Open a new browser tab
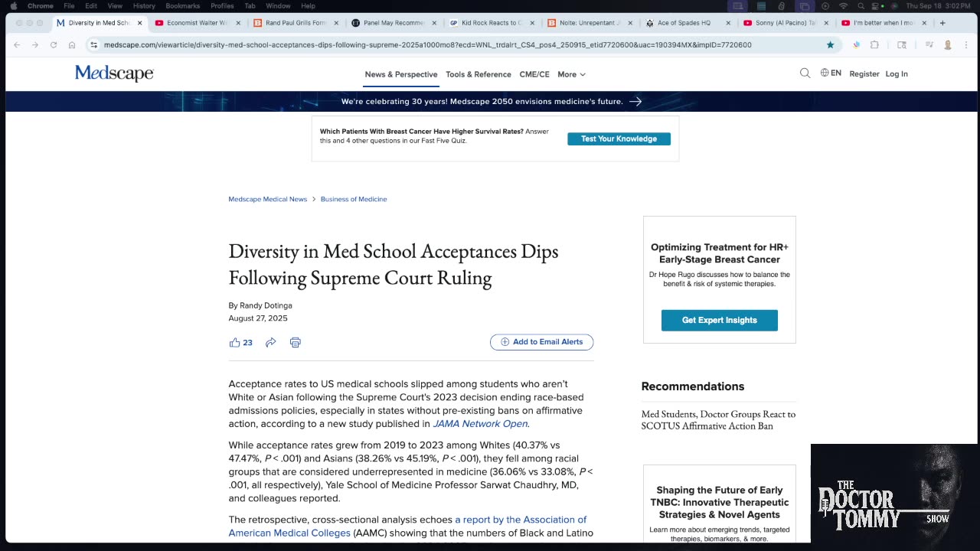This screenshot has width=980, height=551. coord(942,23)
